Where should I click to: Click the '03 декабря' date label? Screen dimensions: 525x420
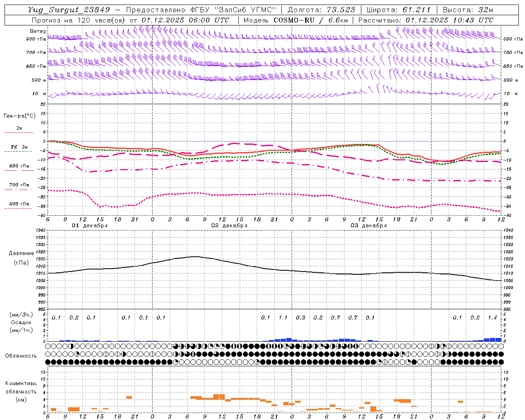(x=369, y=226)
